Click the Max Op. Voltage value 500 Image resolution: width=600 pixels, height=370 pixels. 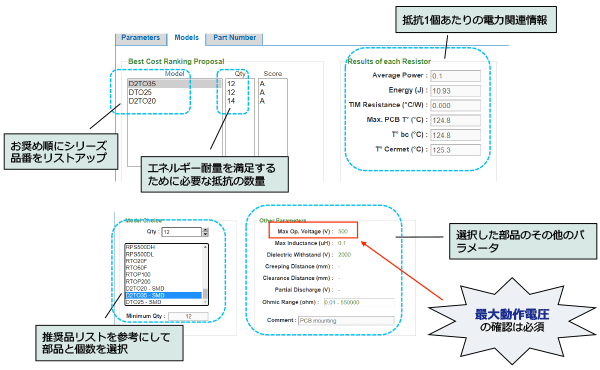pyautogui.click(x=343, y=231)
